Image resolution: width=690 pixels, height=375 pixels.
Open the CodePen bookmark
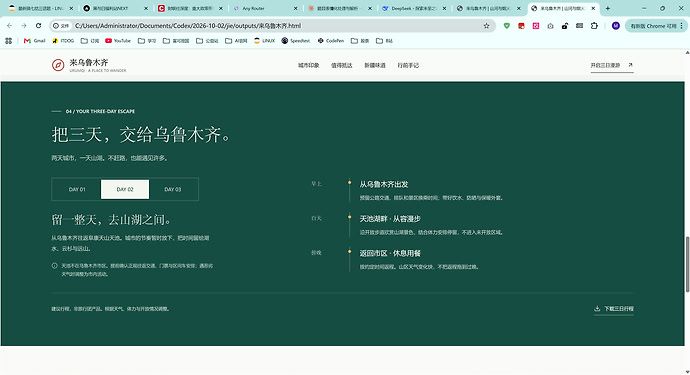click(330, 40)
